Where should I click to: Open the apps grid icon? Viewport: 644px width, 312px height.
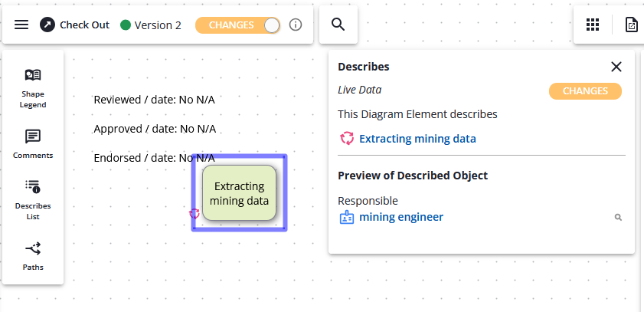tap(592, 25)
